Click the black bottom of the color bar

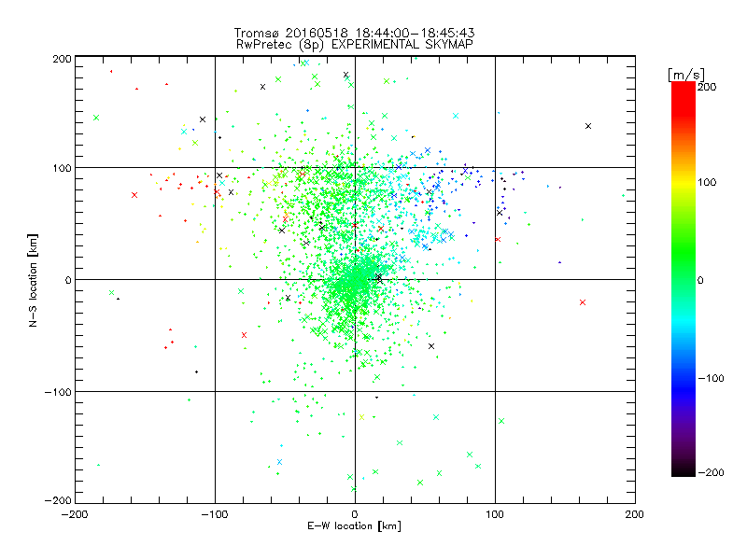[684, 469]
